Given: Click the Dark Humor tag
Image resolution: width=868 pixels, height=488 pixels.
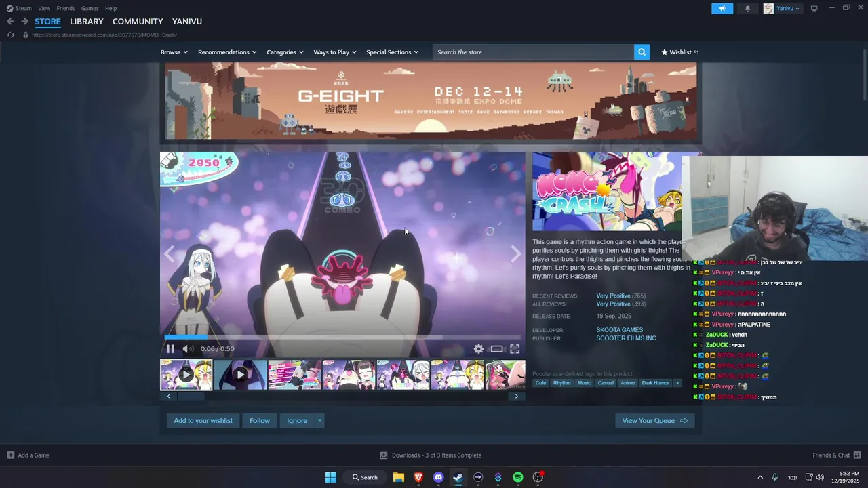Looking at the screenshot, I should coord(655,383).
